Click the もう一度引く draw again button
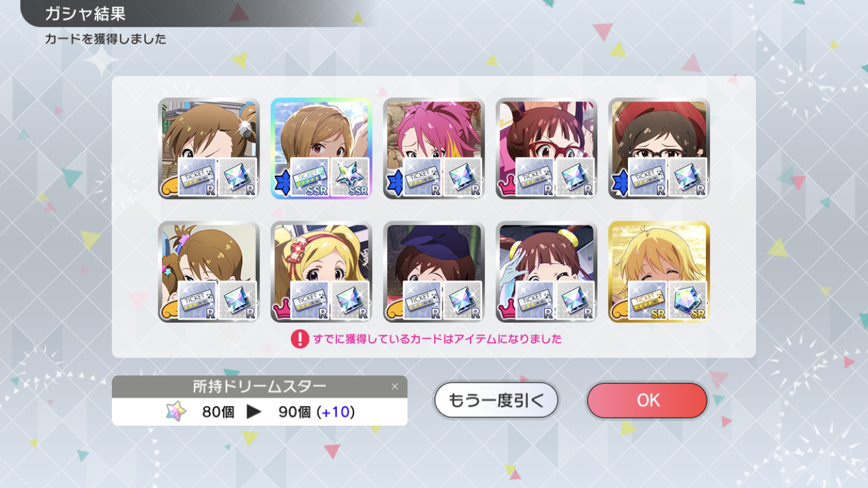Viewport: 868px width, 488px height. click(496, 400)
